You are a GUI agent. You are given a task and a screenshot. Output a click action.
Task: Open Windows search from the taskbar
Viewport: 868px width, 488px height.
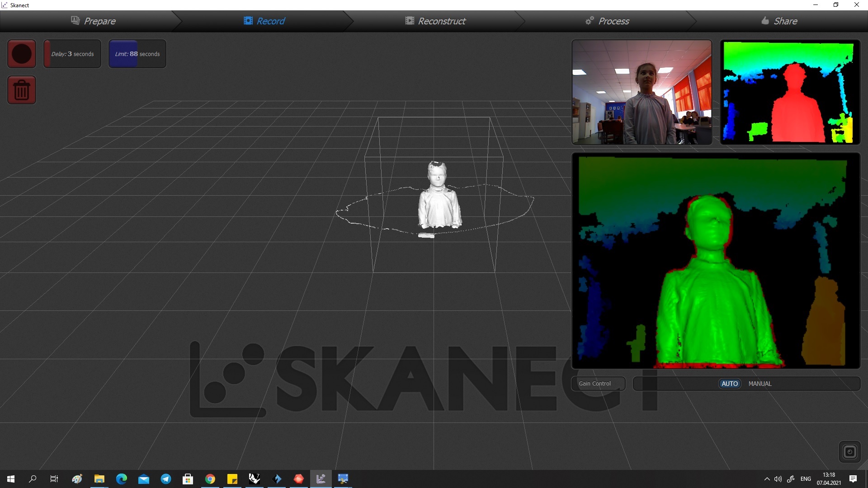[33, 479]
